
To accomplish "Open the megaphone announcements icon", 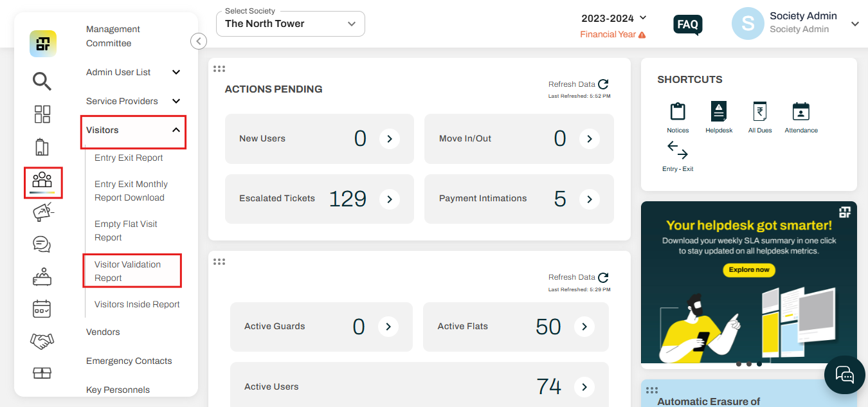I will pos(42,212).
